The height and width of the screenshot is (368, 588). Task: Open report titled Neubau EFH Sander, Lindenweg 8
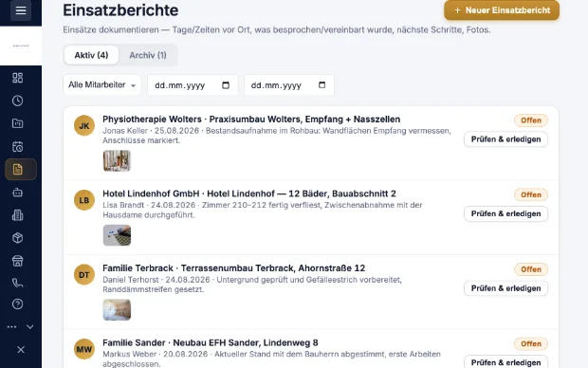point(211,342)
